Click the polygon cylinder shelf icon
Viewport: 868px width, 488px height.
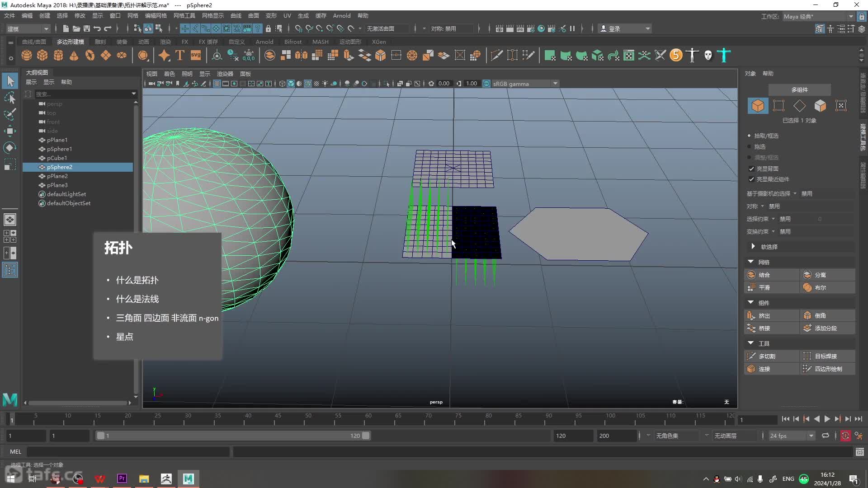coord(58,56)
